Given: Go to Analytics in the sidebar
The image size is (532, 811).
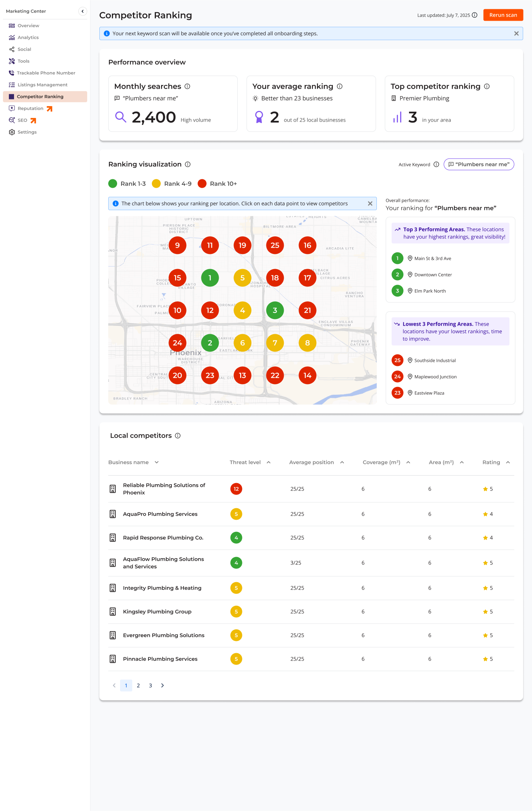Looking at the screenshot, I should tap(28, 38).
